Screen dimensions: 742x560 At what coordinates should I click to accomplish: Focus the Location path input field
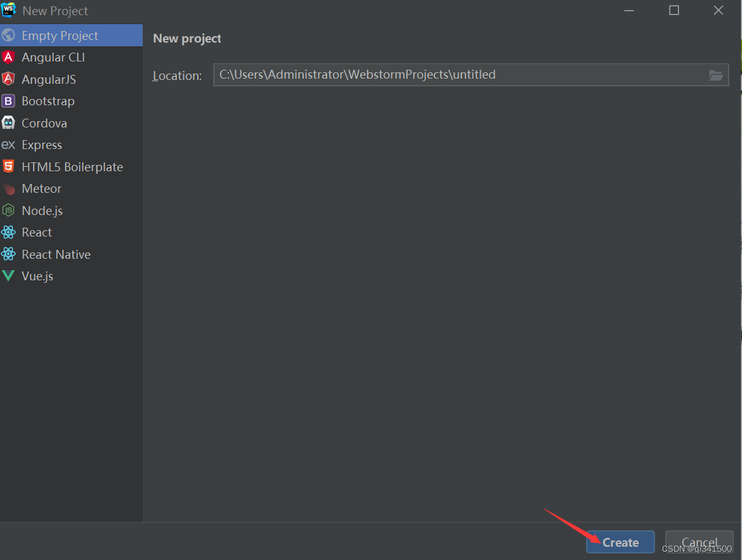pos(471,75)
